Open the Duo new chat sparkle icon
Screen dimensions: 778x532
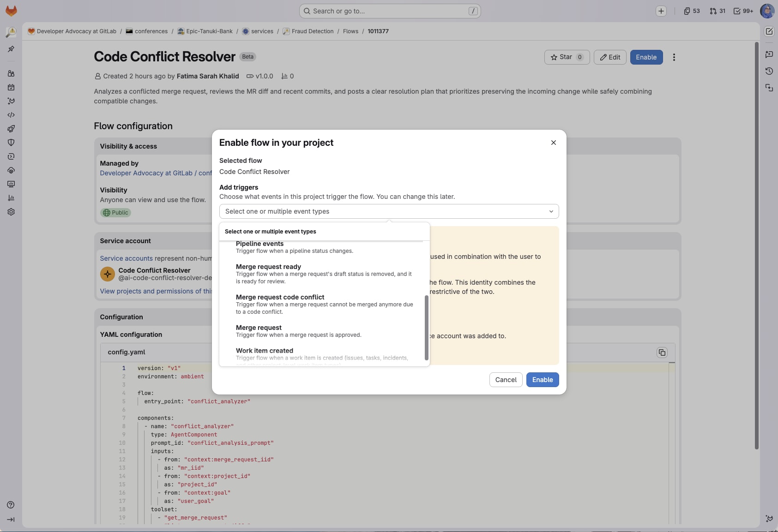pyautogui.click(x=769, y=54)
